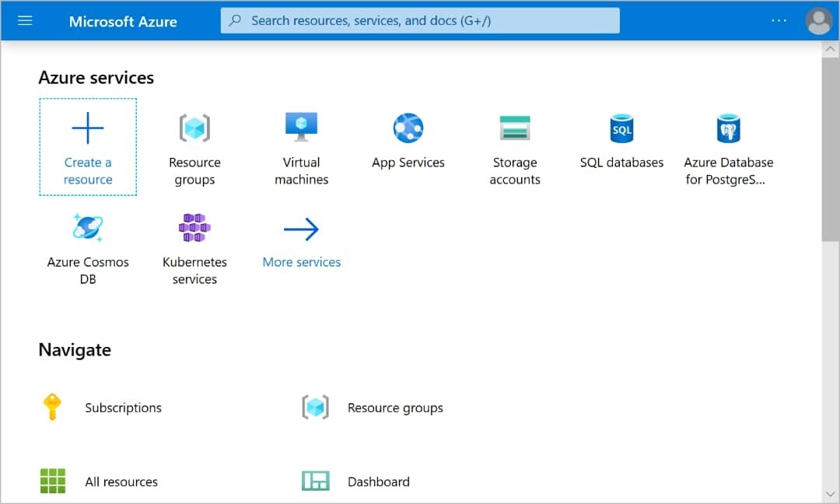The width and height of the screenshot is (840, 504).
Task: Go to Resource groups under Navigate
Action: click(394, 408)
